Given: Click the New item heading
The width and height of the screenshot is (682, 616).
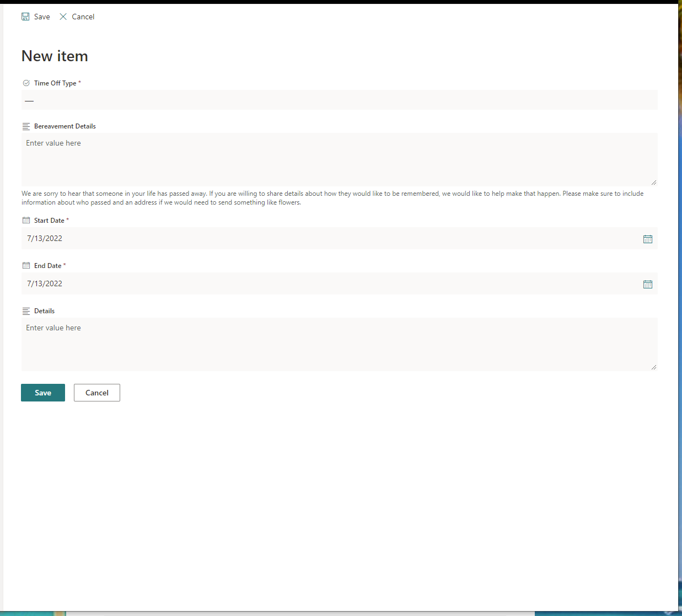Looking at the screenshot, I should tap(55, 56).
